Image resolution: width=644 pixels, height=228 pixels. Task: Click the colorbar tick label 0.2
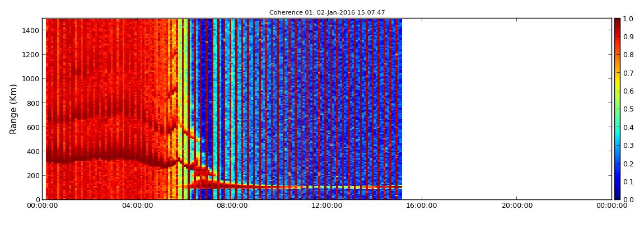click(629, 164)
